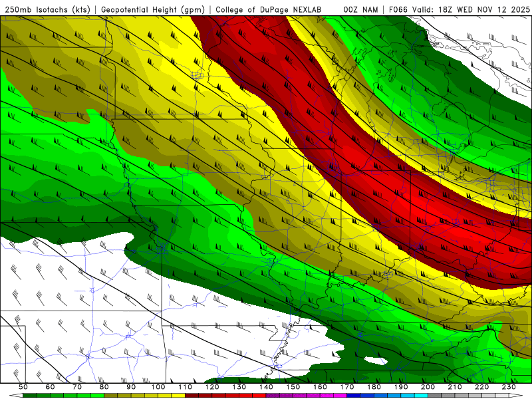
Task: Pick the cyan swatch just left of 200
Action: (x=421, y=396)
